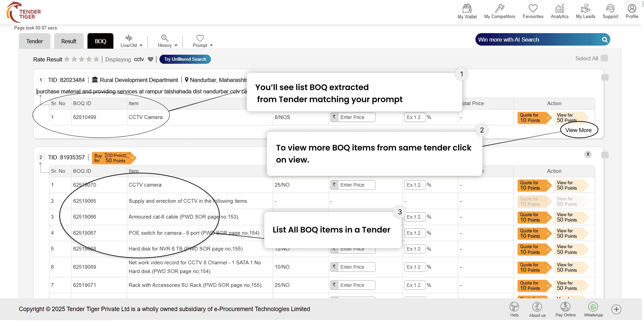Rate result with the fifth star

pos(96,59)
